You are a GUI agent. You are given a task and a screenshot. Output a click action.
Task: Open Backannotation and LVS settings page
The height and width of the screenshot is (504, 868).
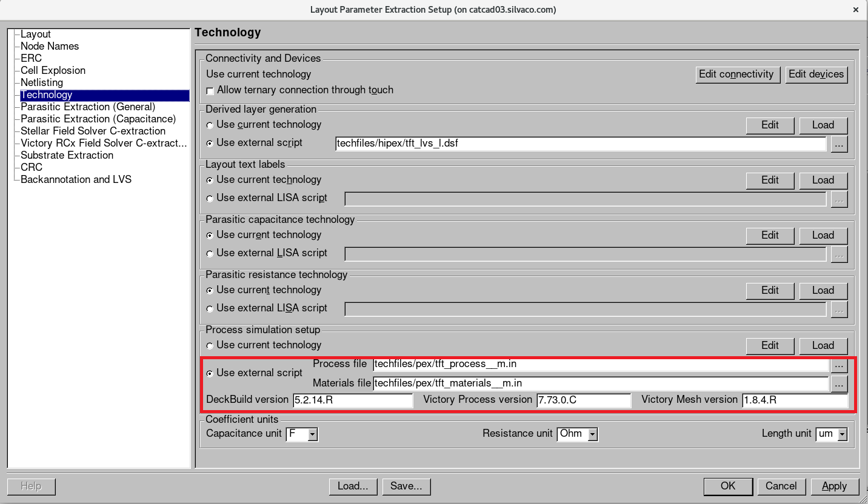pyautogui.click(x=76, y=179)
